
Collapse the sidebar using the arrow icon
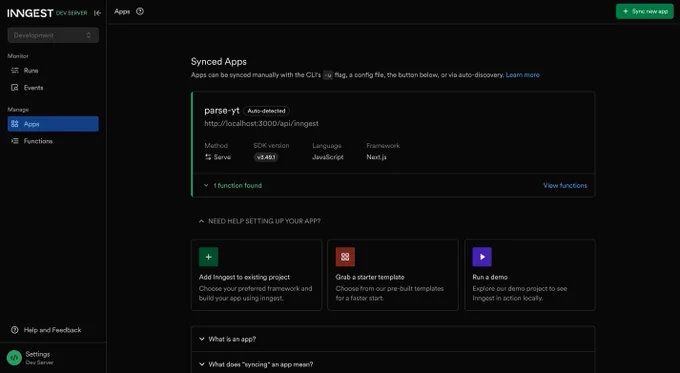pos(98,13)
